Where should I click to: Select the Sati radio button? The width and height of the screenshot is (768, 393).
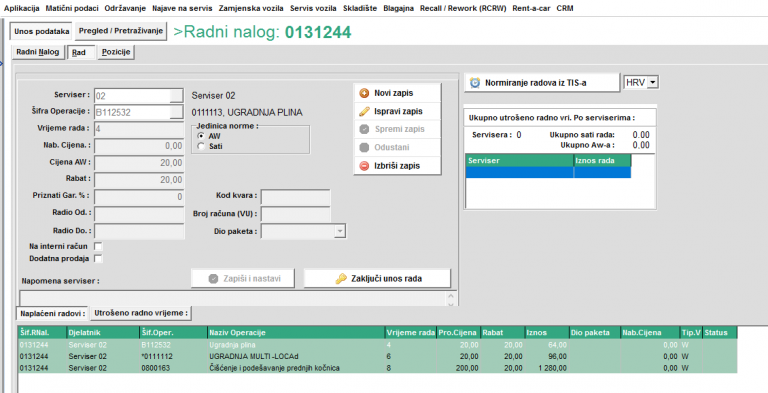[x=200, y=146]
